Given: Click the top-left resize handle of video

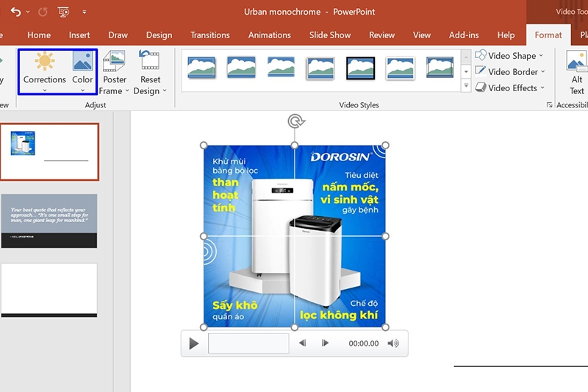Looking at the screenshot, I should tap(204, 145).
